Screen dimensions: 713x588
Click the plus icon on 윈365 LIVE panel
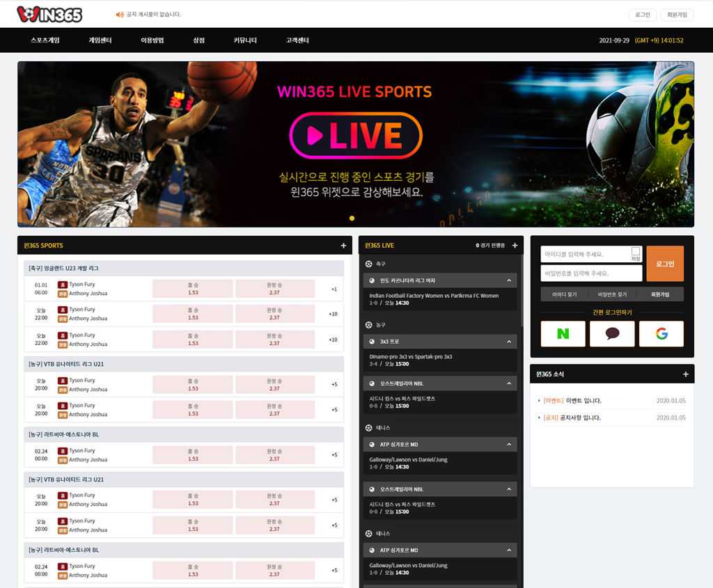pos(515,246)
